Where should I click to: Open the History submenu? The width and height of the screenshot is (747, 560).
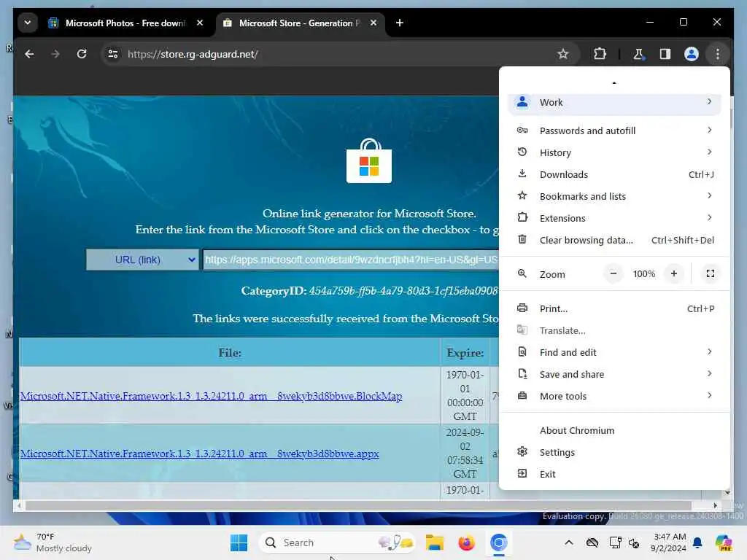click(x=614, y=152)
